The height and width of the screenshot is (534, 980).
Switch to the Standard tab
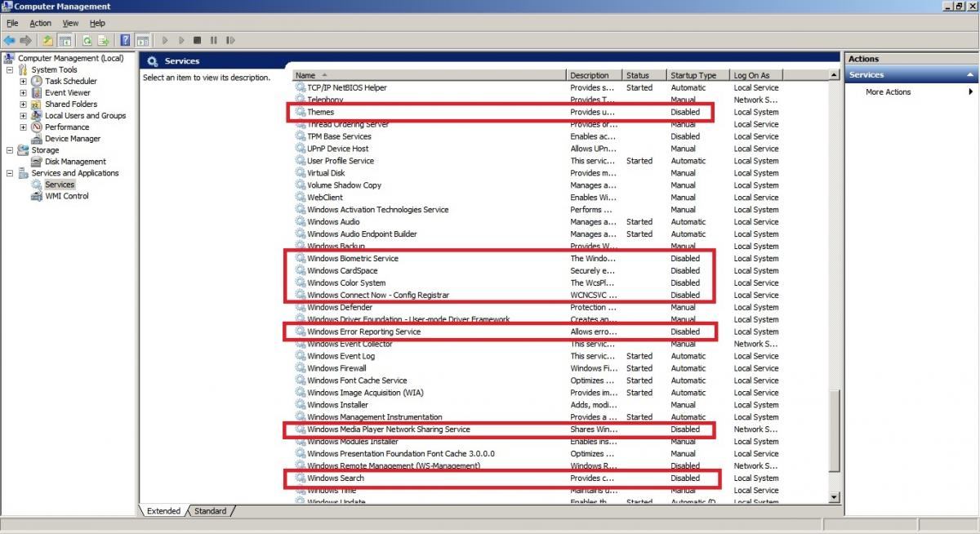coord(211,511)
